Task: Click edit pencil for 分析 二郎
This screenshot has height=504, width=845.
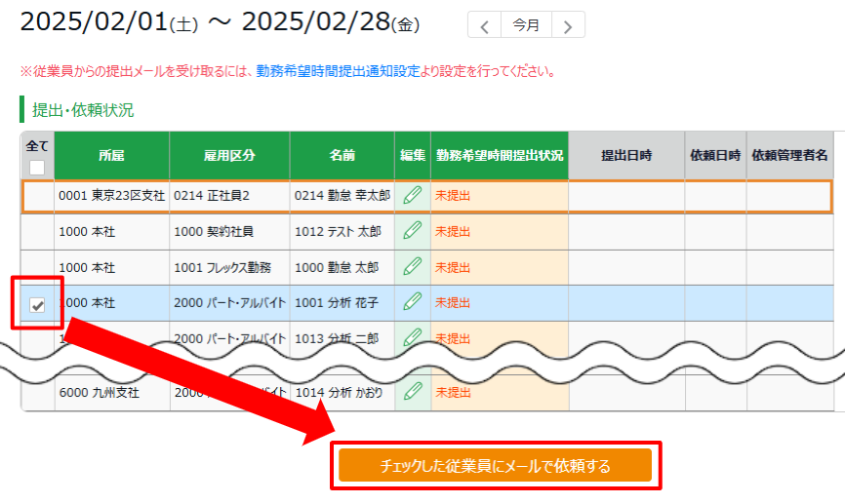Action: point(412,337)
